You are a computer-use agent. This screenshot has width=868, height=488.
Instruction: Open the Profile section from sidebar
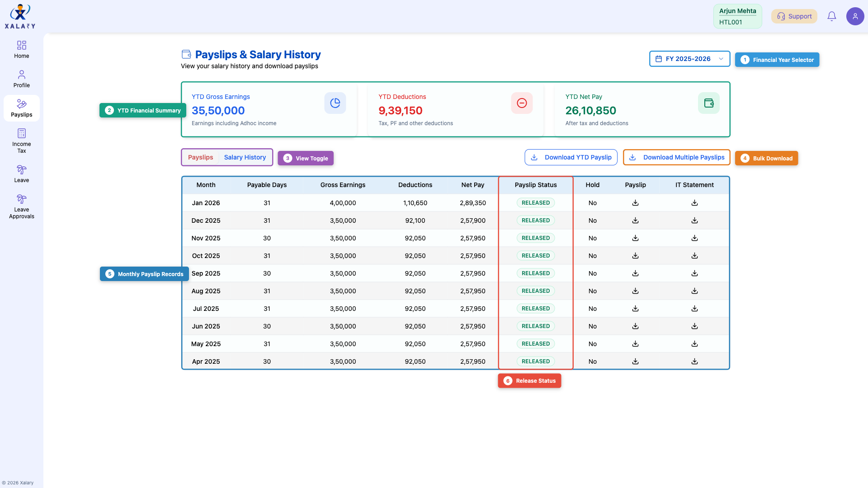21,79
